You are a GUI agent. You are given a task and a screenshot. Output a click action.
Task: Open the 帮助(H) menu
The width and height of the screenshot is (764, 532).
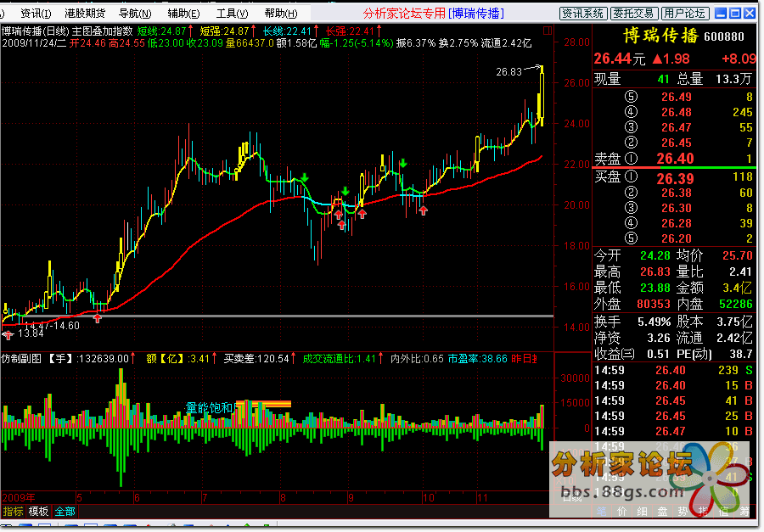pyautogui.click(x=281, y=14)
